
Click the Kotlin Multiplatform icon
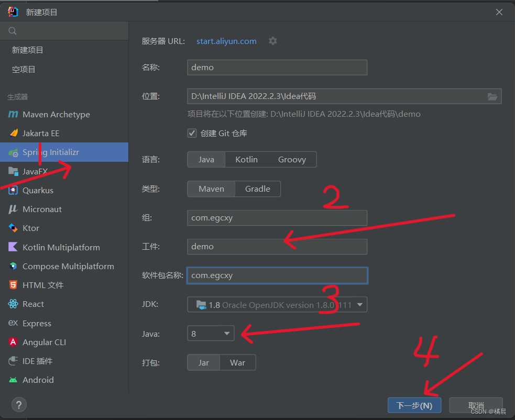click(13, 247)
